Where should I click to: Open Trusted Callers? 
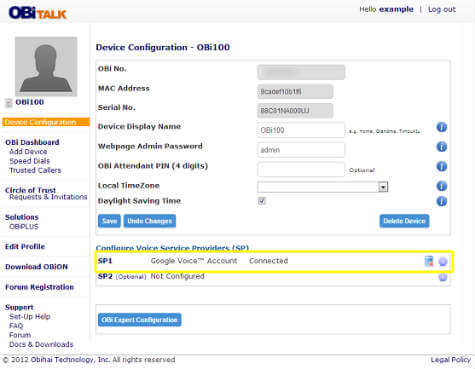(35, 170)
